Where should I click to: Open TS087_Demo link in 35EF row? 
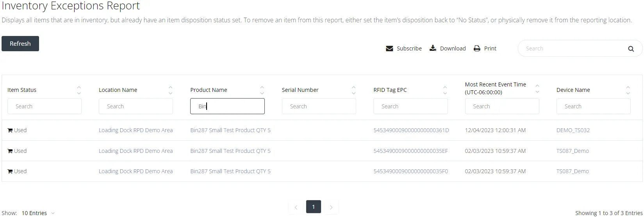tap(573, 151)
